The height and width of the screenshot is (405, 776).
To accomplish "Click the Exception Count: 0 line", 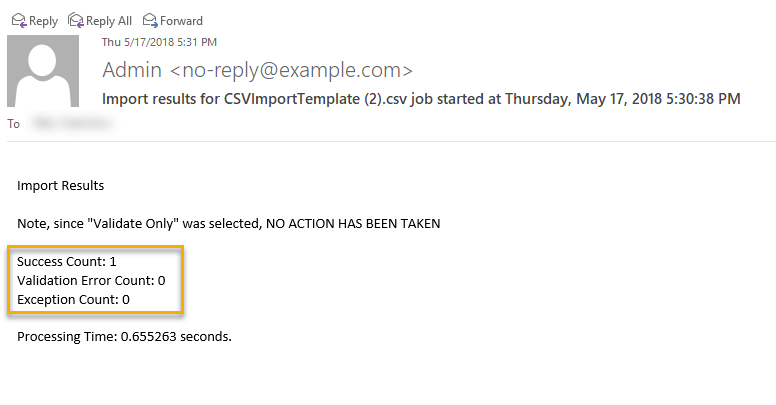I will coord(73,300).
